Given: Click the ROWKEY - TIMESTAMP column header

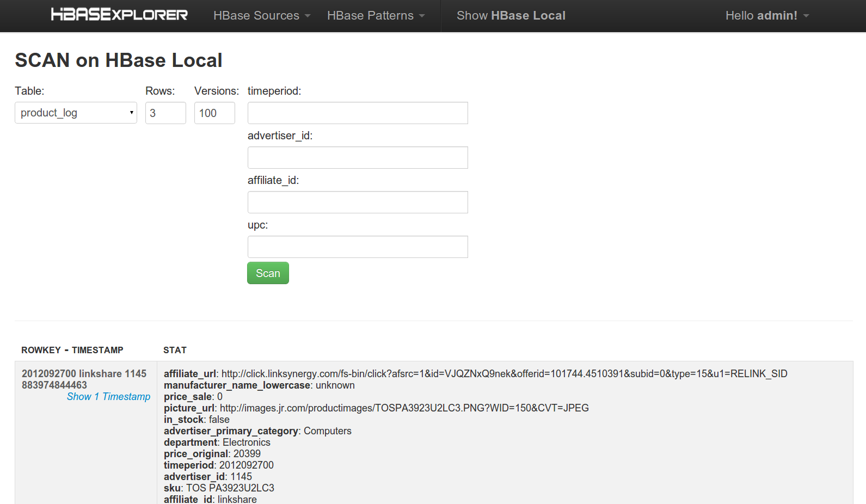Looking at the screenshot, I should click(x=72, y=350).
